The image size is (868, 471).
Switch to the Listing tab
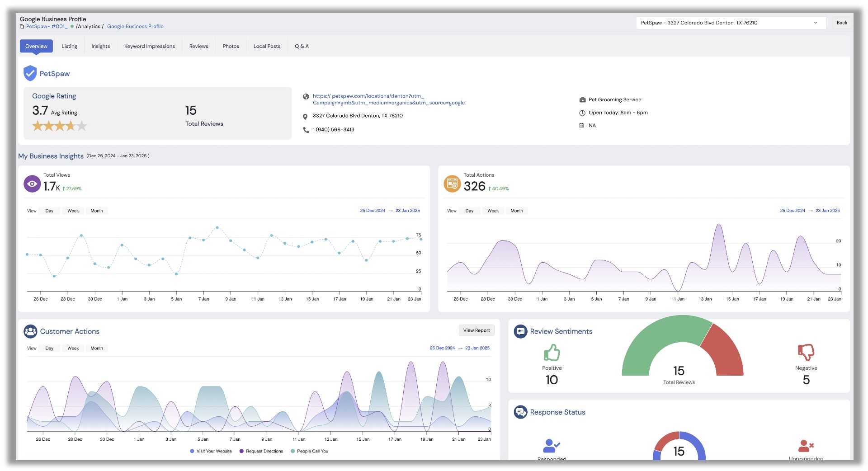pyautogui.click(x=69, y=46)
